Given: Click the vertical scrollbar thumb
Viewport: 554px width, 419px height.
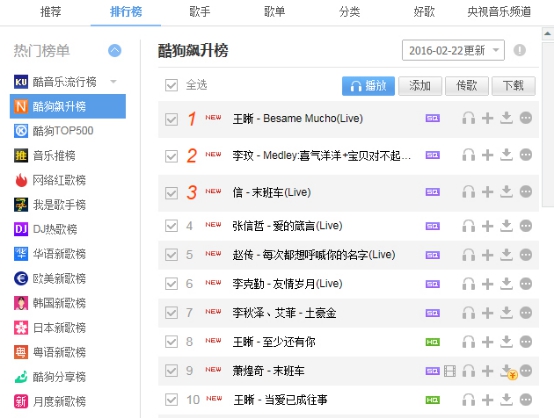Looking at the screenshot, I should click(x=548, y=124).
